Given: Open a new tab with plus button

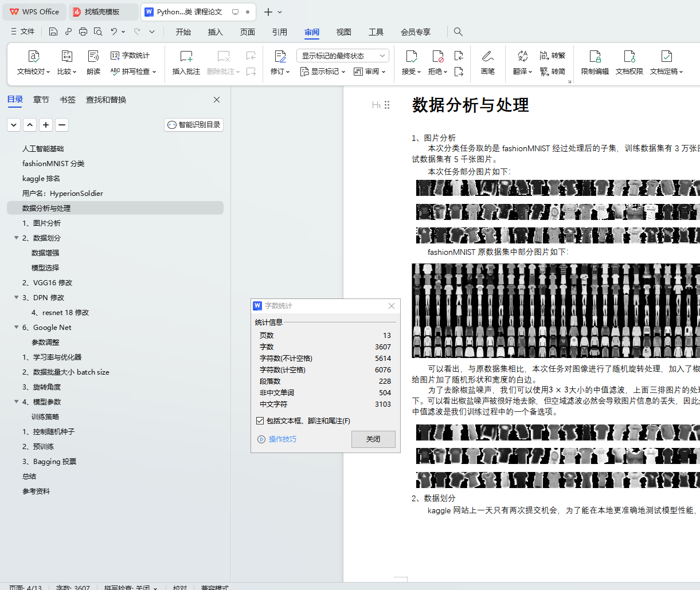Looking at the screenshot, I should tap(268, 11).
